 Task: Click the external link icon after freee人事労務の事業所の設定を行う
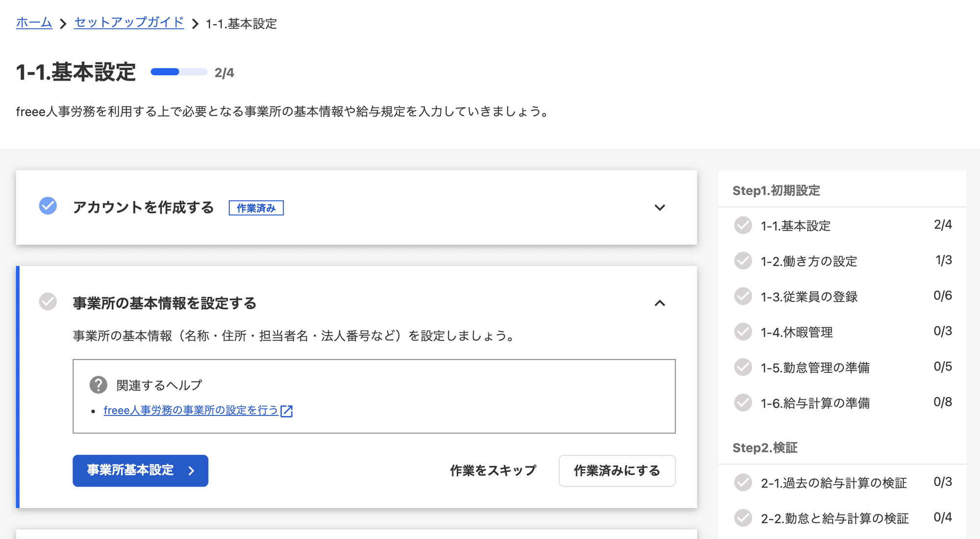(x=288, y=411)
